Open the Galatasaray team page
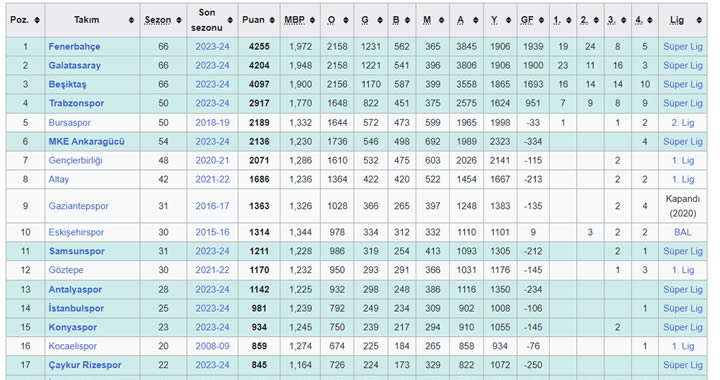This screenshot has height=380, width=720. [x=74, y=65]
